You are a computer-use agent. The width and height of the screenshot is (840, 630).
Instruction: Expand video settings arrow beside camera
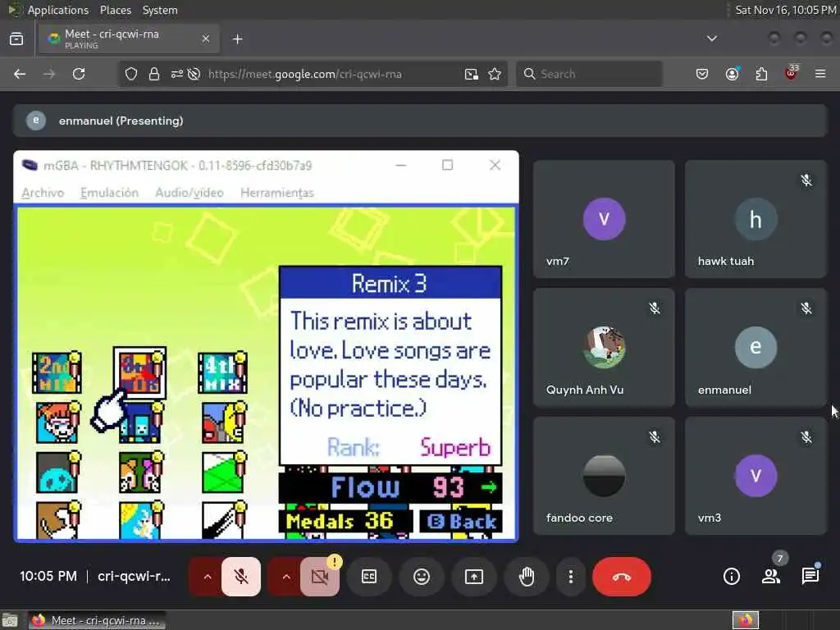tap(286, 577)
